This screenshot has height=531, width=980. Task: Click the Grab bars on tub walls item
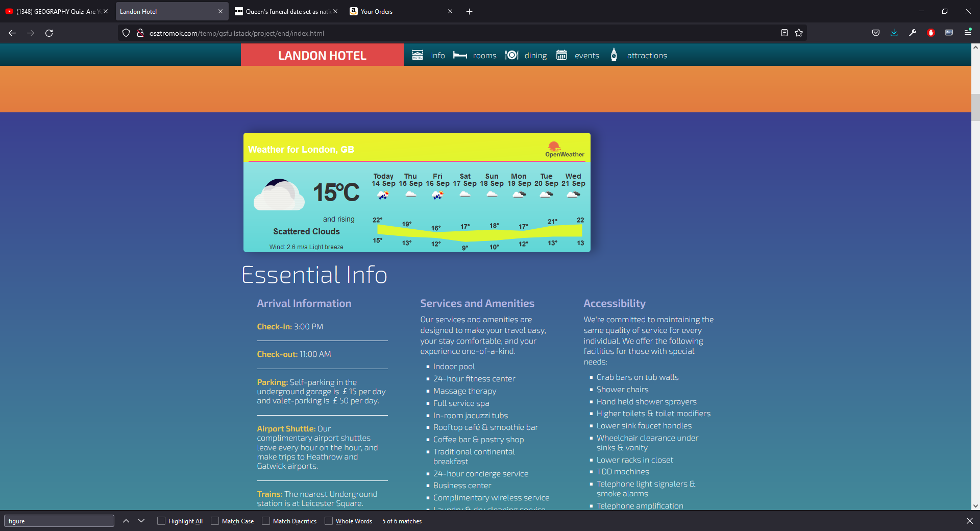point(638,377)
